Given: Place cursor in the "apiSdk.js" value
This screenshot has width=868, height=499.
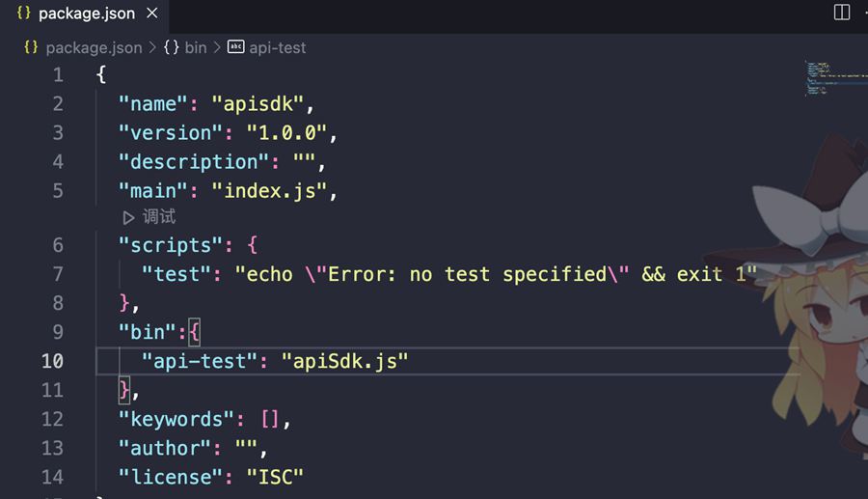Looking at the screenshot, I should [344, 361].
